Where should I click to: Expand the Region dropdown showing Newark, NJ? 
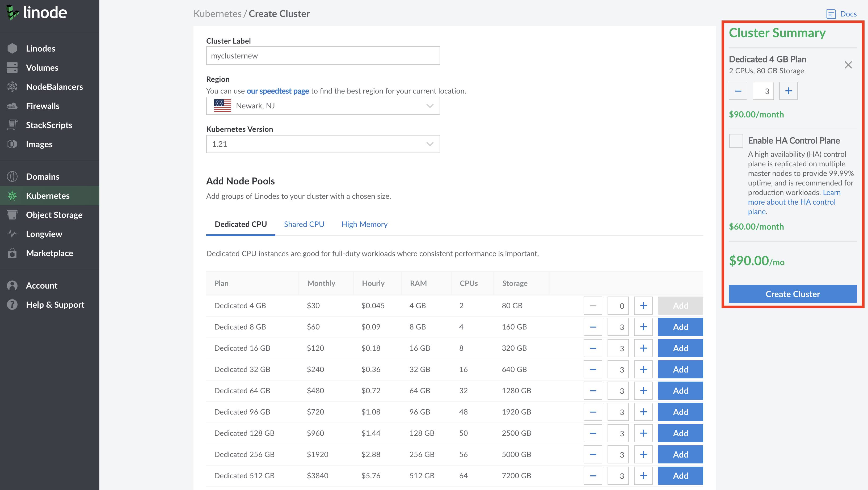pyautogui.click(x=323, y=106)
